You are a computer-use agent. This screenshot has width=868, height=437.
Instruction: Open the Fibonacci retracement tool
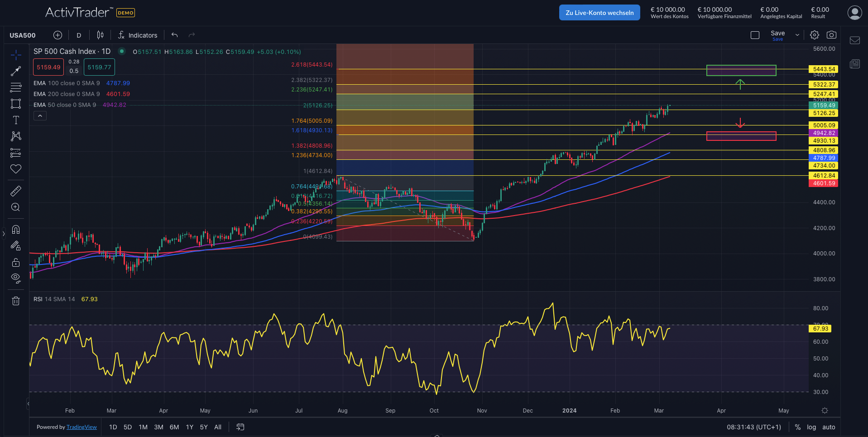coord(16,87)
